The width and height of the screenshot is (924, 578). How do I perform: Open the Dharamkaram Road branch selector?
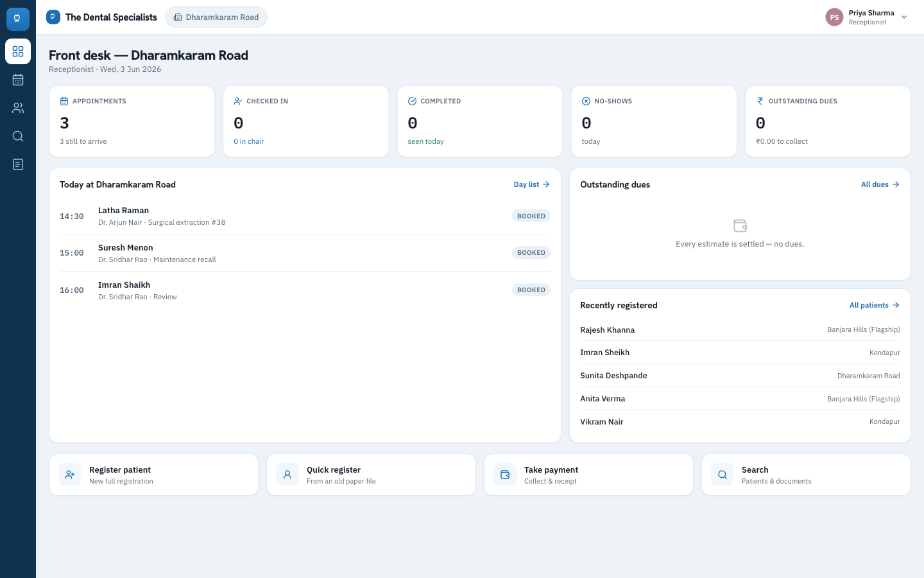pos(216,17)
